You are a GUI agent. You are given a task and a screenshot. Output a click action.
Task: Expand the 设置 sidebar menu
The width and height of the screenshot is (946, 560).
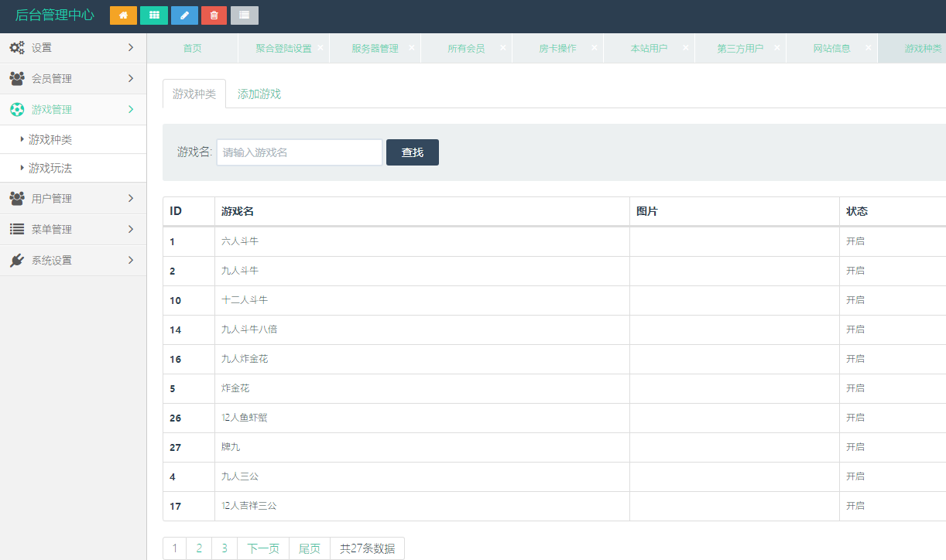point(73,48)
